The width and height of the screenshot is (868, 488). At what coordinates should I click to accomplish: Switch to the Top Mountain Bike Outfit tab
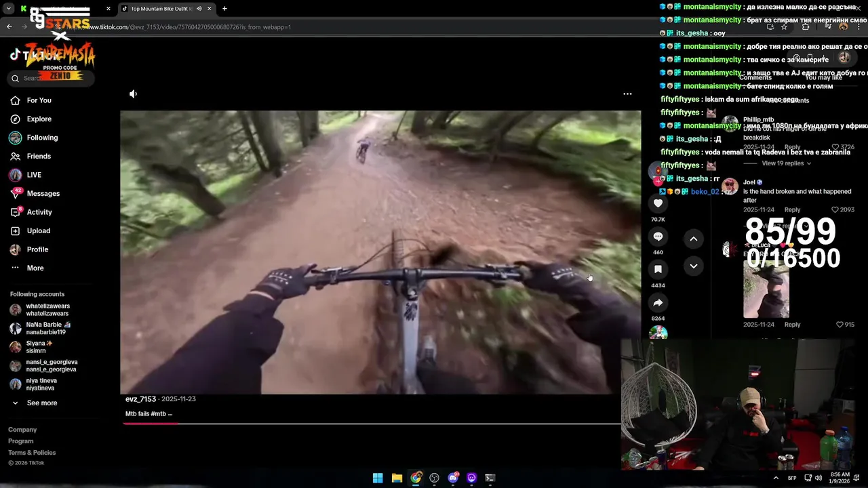[x=160, y=9]
